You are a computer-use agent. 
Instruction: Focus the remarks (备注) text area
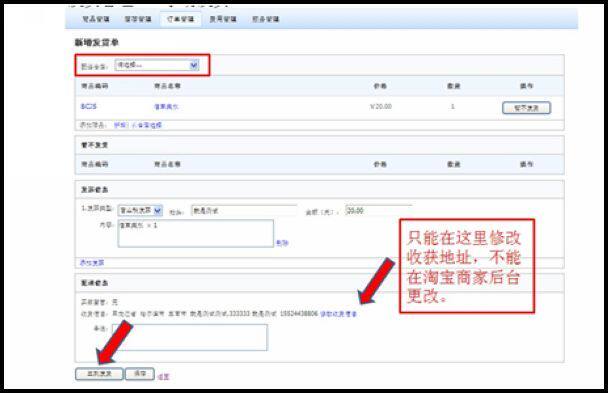coord(190,337)
